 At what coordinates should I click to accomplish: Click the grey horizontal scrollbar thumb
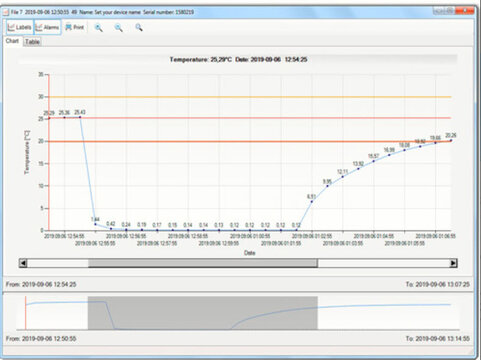click(x=203, y=263)
